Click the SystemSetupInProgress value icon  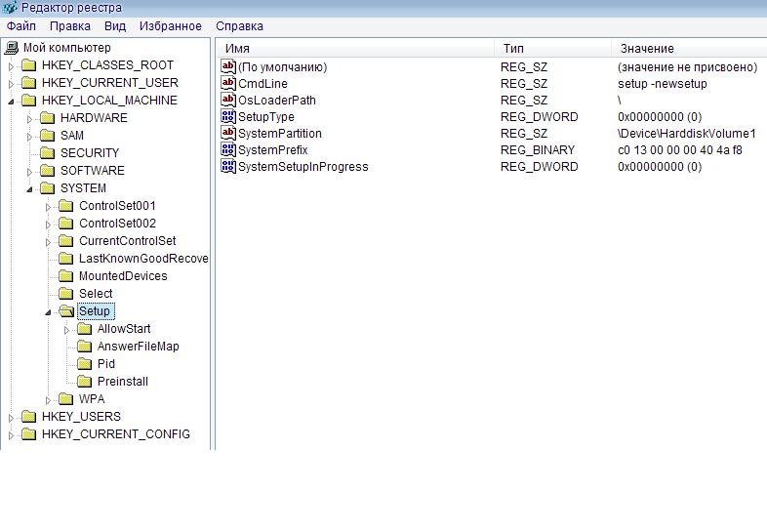click(229, 167)
